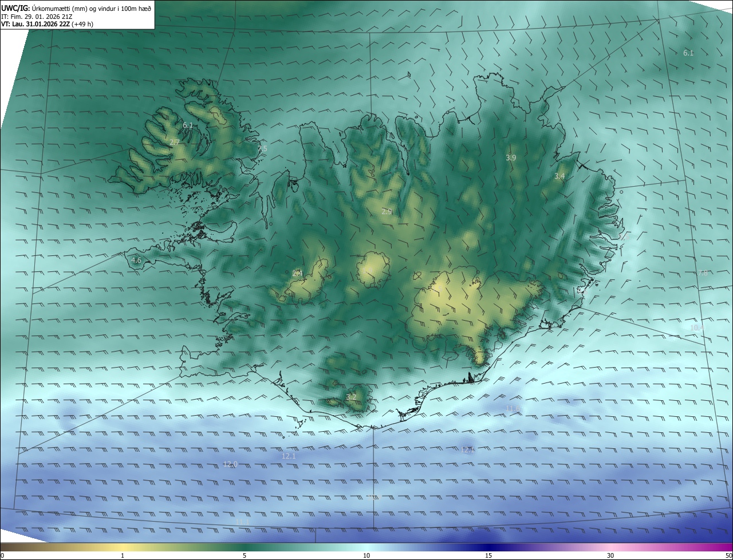This screenshot has width=733, height=560.
Task: Click the 2.7 value on the Westfjords
Action: tap(175, 142)
